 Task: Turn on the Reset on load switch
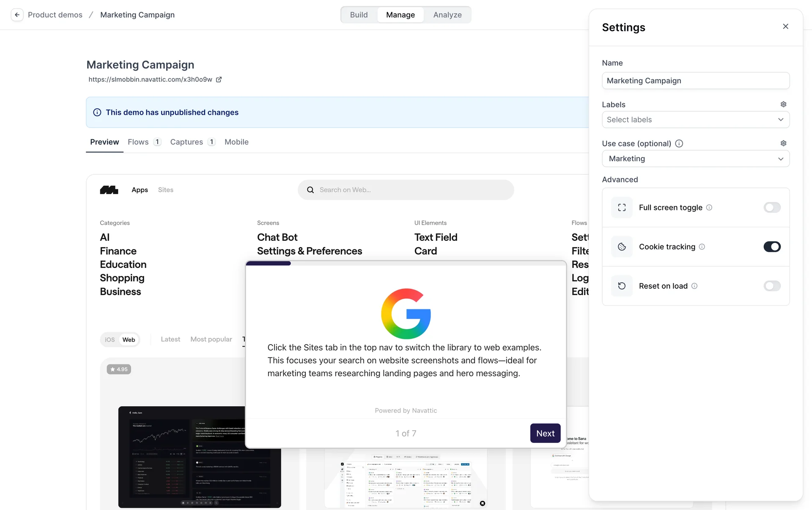[771, 286]
